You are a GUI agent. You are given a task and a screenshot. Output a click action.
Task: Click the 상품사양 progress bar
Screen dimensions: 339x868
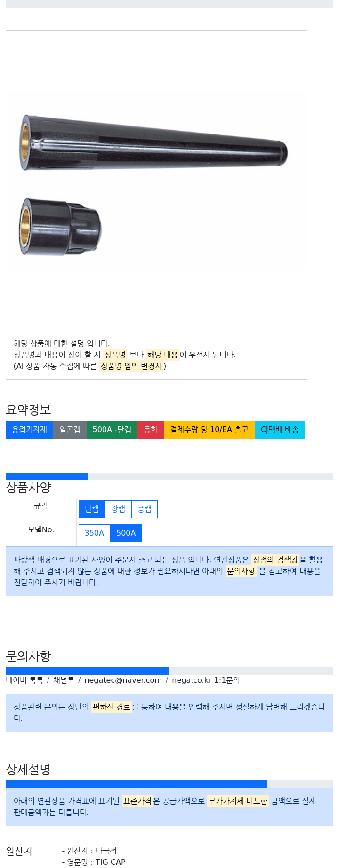tap(169, 476)
